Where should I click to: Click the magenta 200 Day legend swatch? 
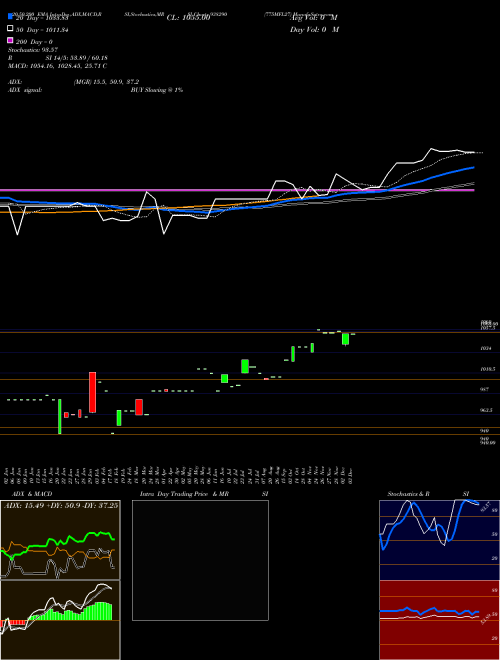tap(10, 40)
